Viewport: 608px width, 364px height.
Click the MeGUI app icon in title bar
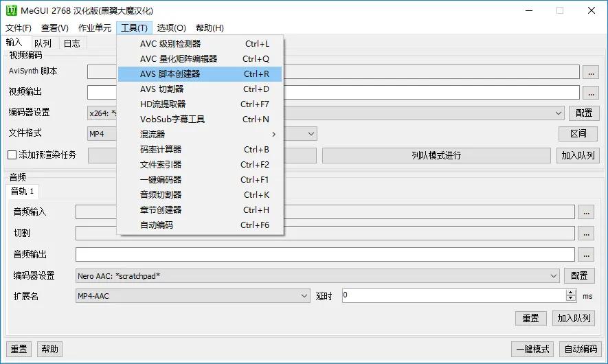(x=11, y=10)
